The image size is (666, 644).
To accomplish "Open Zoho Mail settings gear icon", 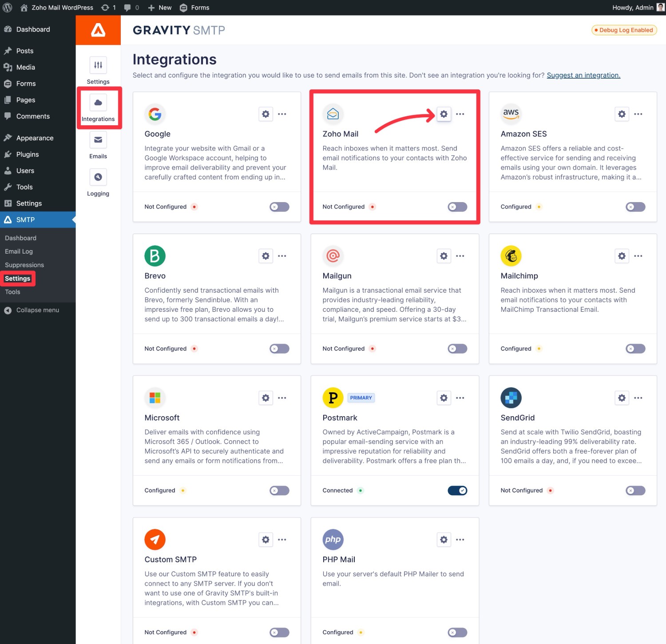I will (444, 114).
